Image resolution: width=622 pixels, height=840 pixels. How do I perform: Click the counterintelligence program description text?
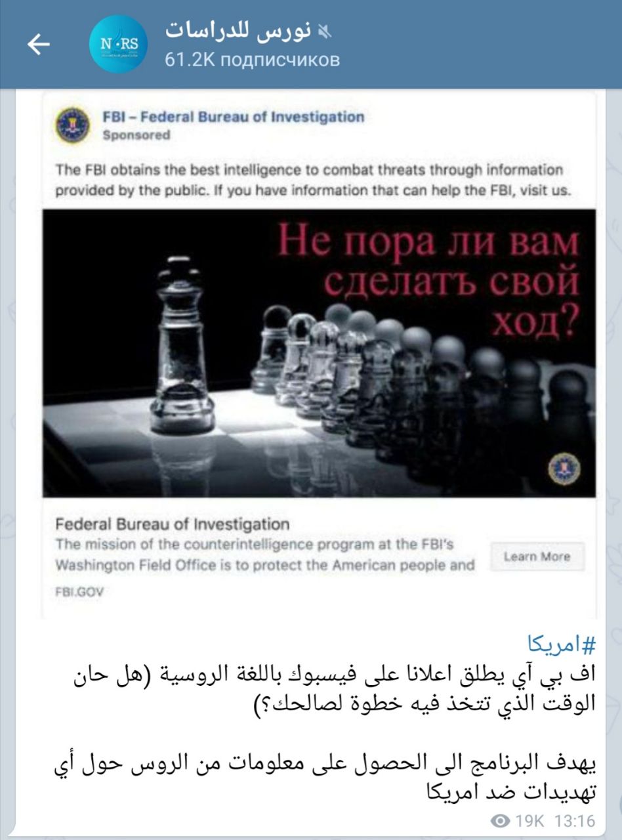(264, 555)
